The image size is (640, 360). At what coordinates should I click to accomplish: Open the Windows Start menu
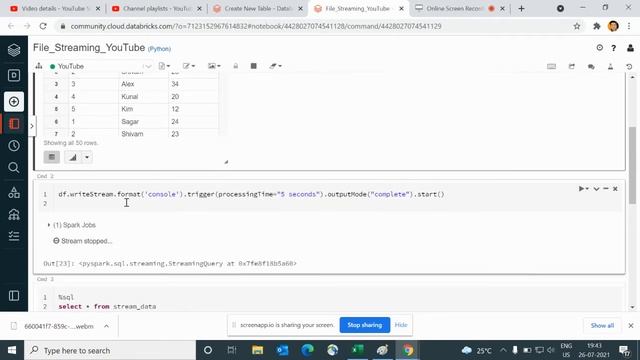tap(12, 350)
